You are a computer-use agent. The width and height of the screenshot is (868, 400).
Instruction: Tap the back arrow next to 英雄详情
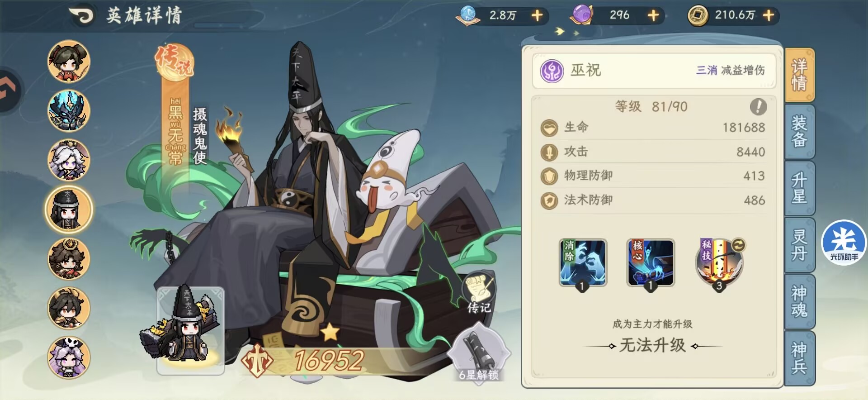(x=82, y=16)
